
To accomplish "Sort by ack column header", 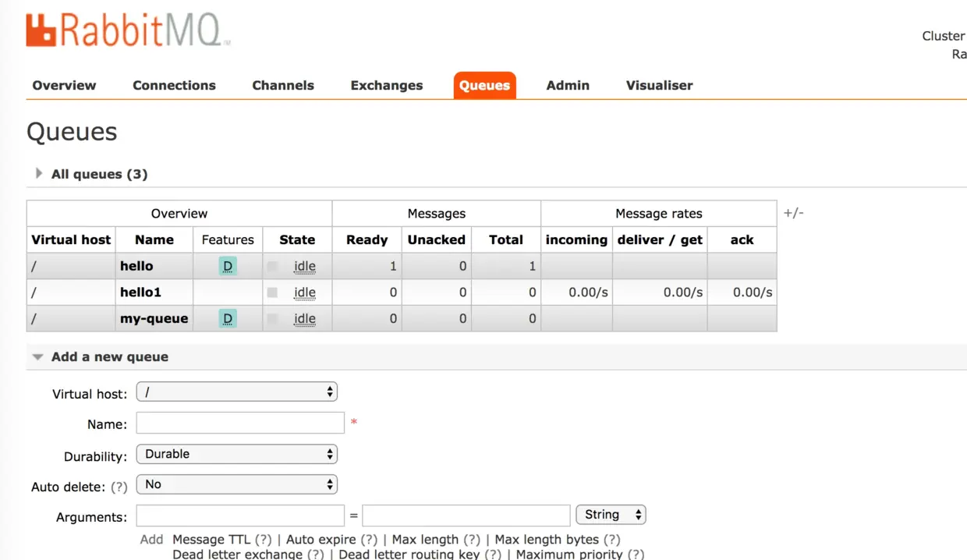I will pos(742,239).
